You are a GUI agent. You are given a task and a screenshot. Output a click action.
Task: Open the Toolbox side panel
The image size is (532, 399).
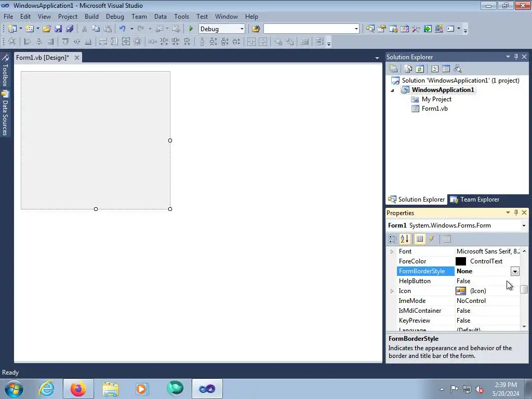click(x=5, y=71)
